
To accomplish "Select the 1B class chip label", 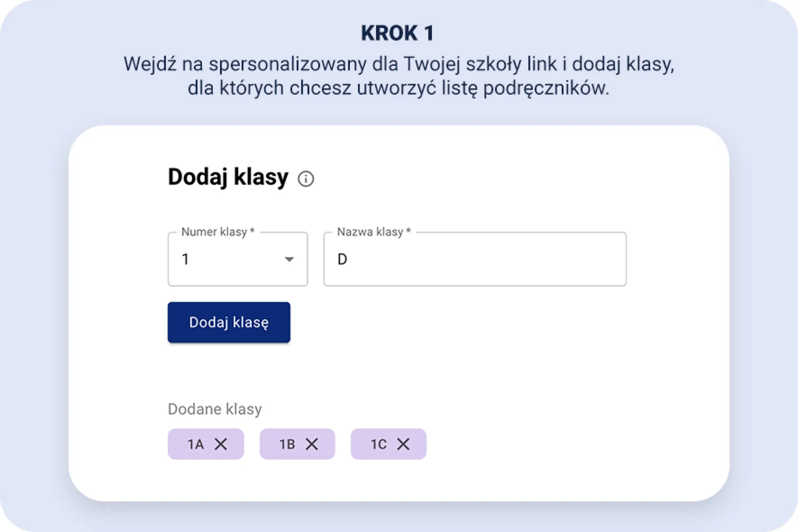I will [287, 444].
